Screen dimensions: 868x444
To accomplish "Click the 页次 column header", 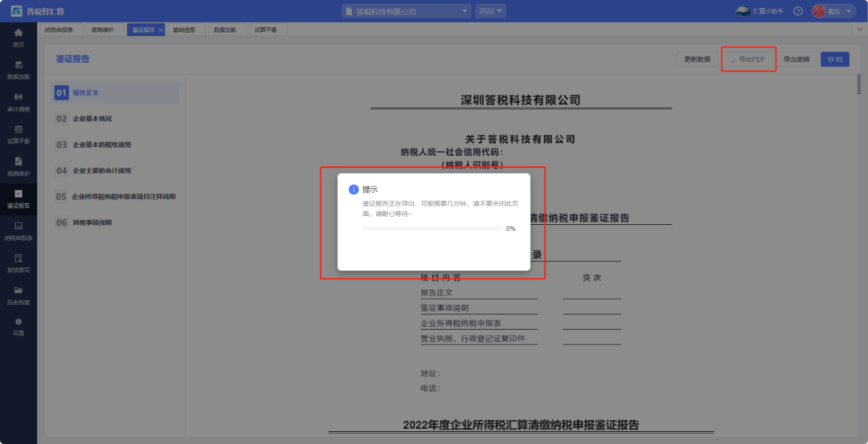I will point(592,278).
